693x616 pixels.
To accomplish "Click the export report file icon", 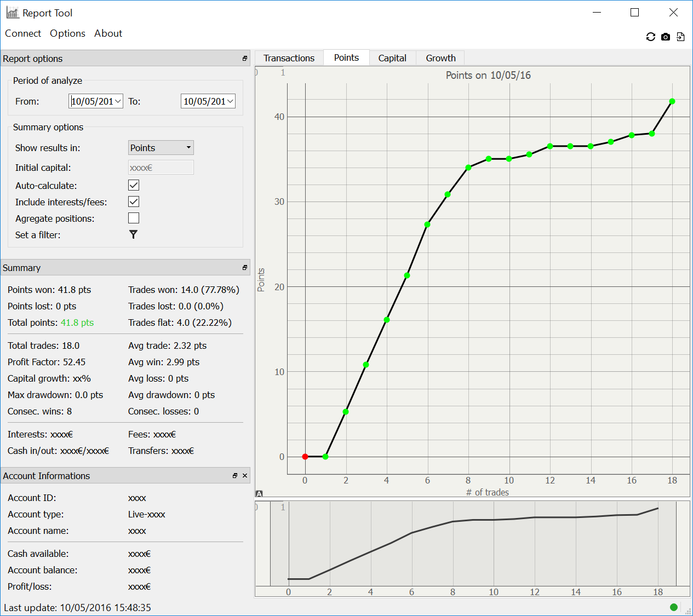I will (x=680, y=37).
